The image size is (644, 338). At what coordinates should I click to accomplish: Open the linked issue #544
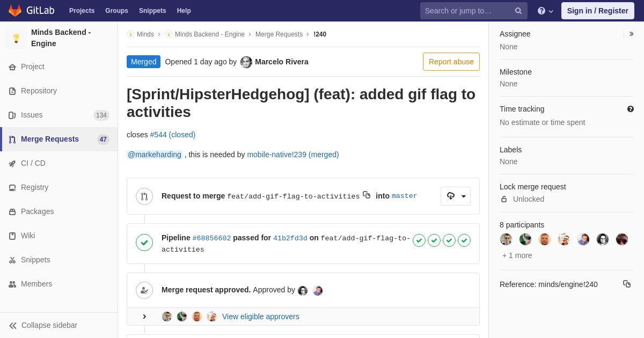pyautogui.click(x=173, y=135)
